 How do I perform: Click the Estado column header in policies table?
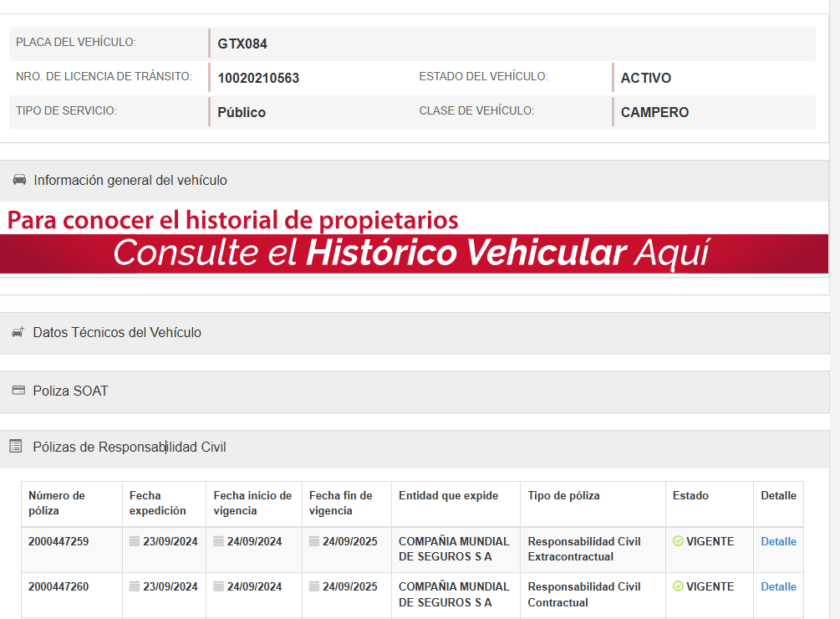[690, 495]
